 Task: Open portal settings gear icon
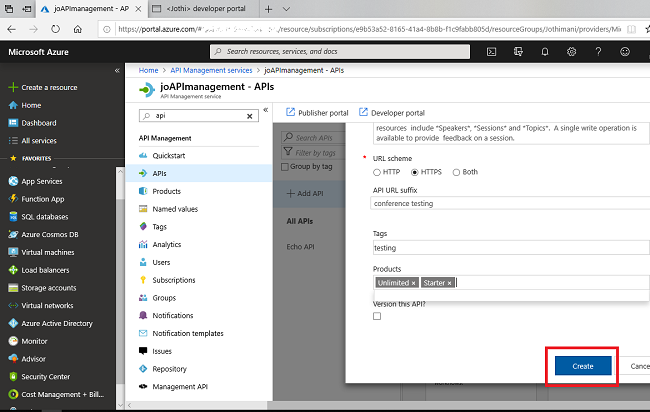571,52
